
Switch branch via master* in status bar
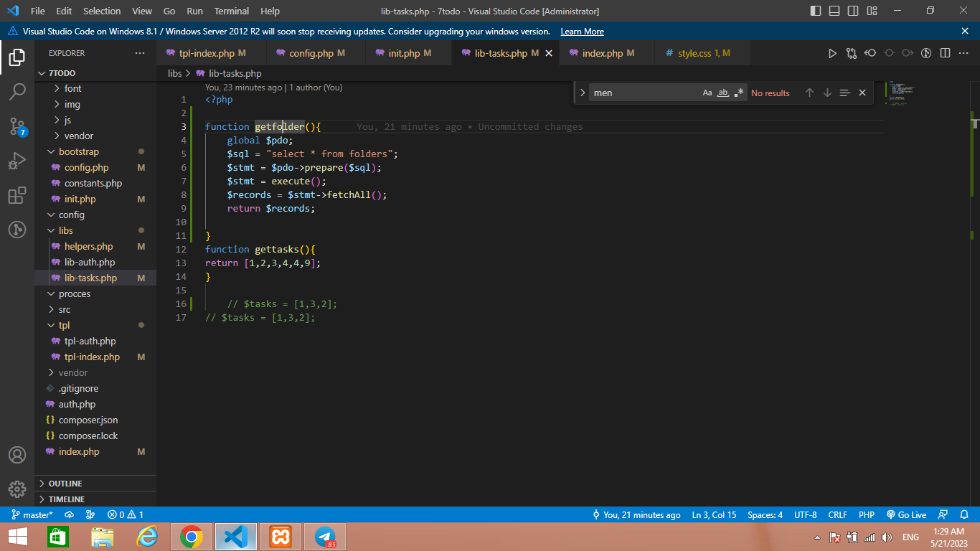32,515
